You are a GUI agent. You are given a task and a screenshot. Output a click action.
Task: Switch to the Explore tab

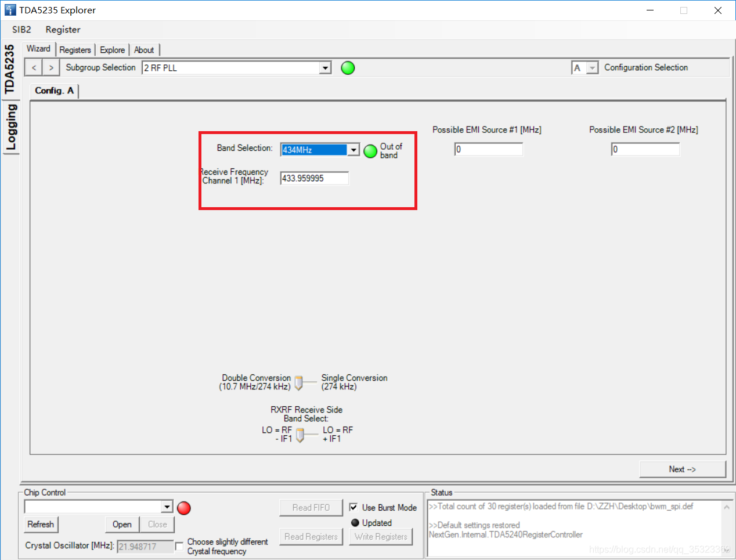click(x=112, y=50)
